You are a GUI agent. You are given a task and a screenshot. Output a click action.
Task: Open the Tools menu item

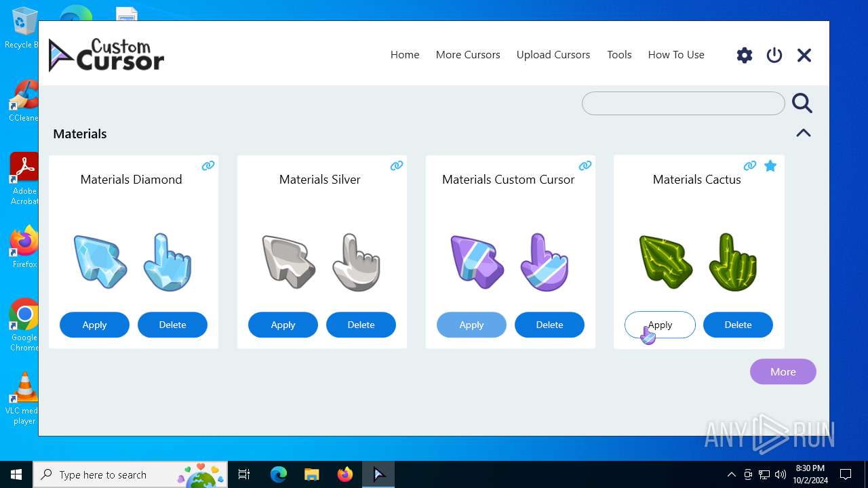tap(619, 55)
